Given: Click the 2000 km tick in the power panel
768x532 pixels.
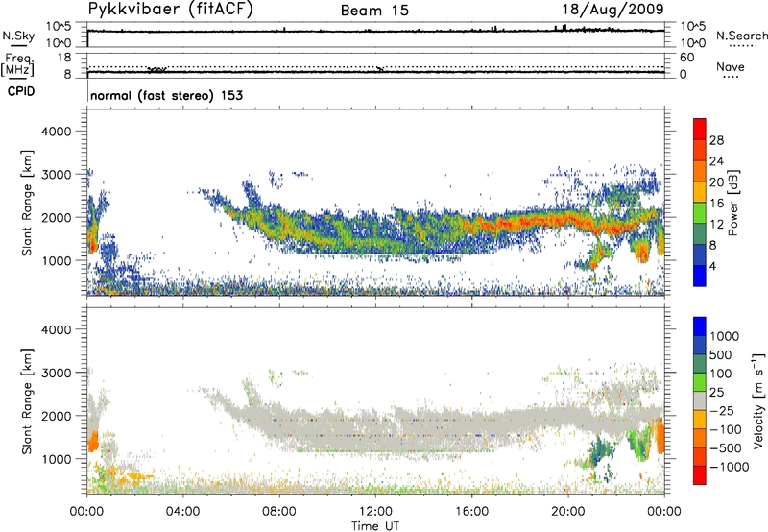Looking at the screenshot, I should (x=57, y=217).
